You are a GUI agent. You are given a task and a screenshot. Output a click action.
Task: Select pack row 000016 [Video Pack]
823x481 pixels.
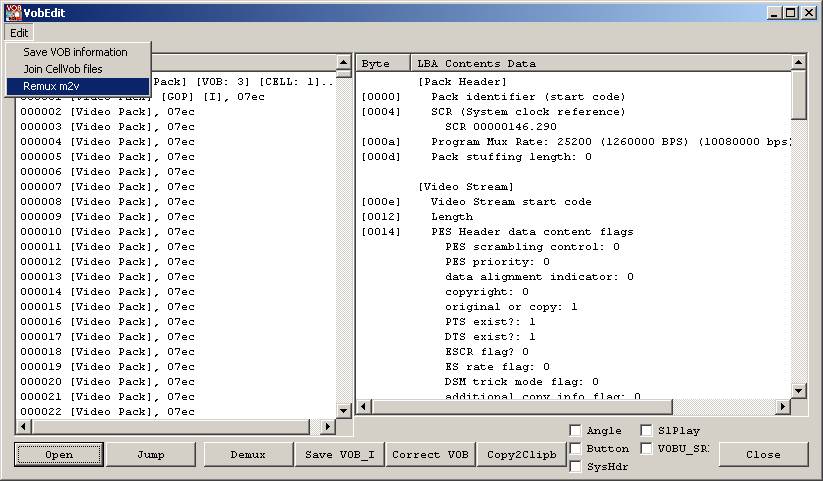[x=108, y=321]
